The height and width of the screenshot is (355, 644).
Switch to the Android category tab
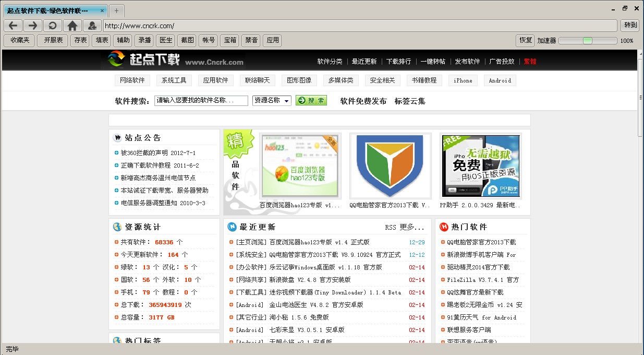pos(499,80)
